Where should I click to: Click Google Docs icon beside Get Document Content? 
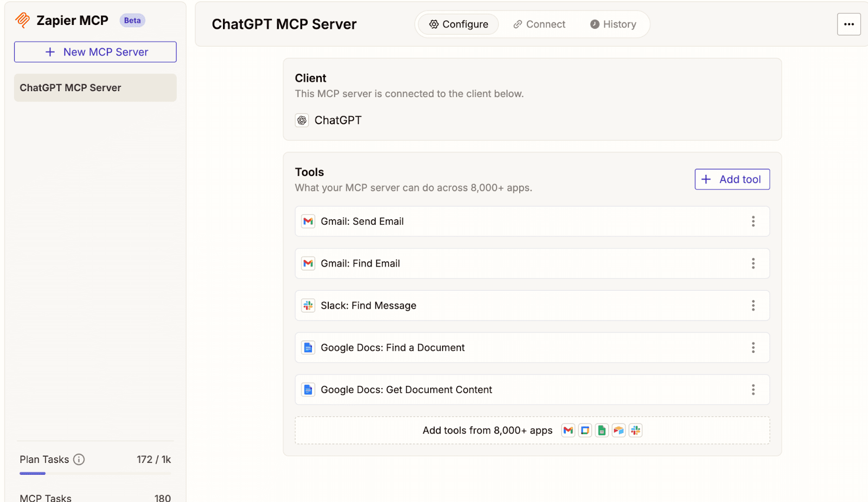coord(308,390)
